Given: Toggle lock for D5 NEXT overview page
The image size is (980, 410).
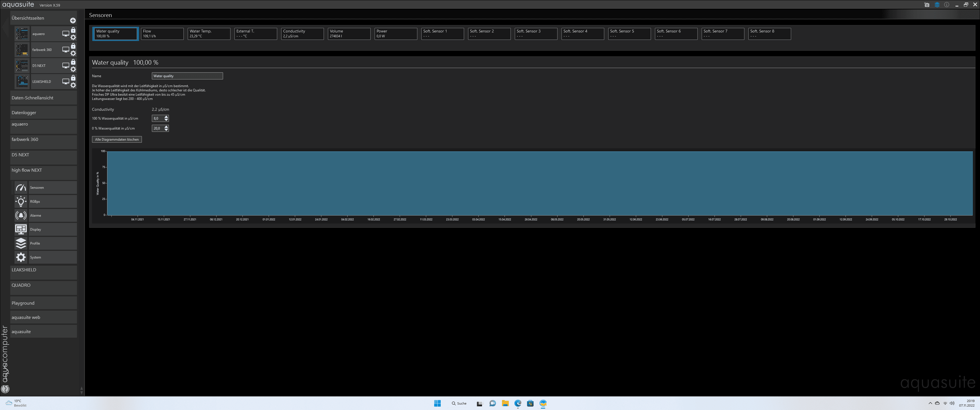Looking at the screenshot, I should pyautogui.click(x=73, y=62).
